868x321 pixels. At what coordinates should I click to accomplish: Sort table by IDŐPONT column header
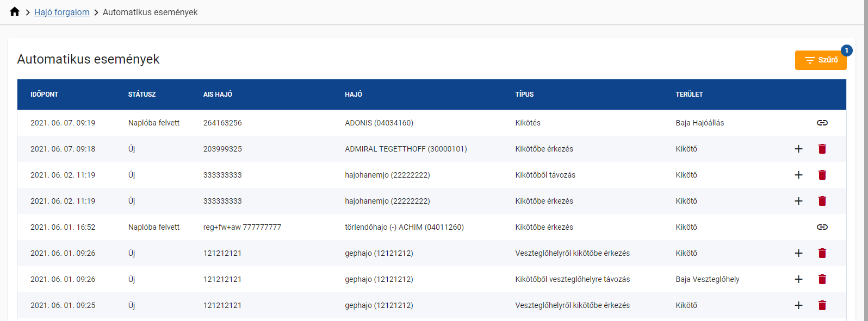[x=44, y=95]
